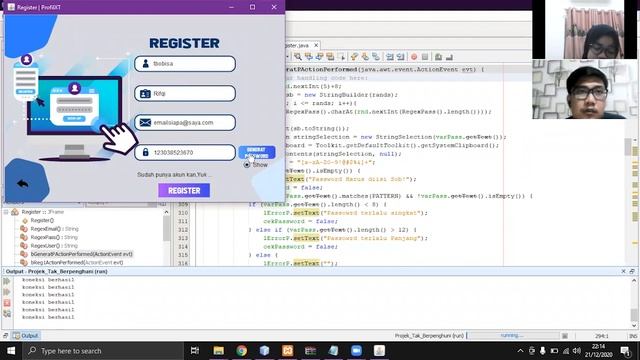
Task: Open Task View on the Windows taskbar
Action: click(x=195, y=351)
